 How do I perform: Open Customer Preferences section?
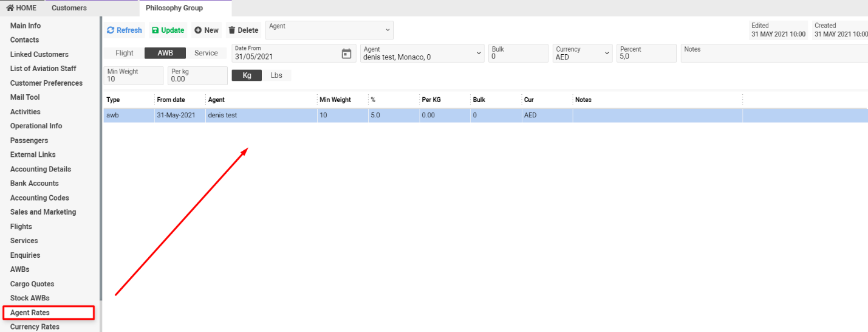click(x=46, y=83)
